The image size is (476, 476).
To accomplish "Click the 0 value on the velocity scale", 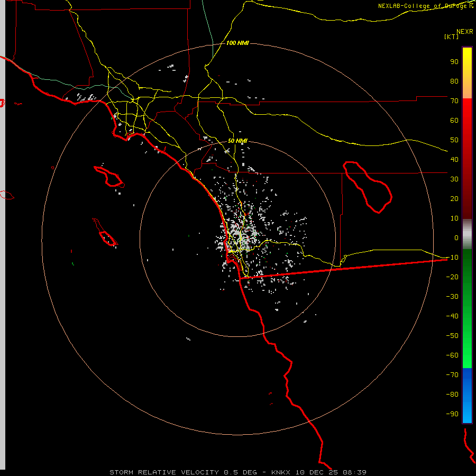I will pyautogui.click(x=456, y=237).
